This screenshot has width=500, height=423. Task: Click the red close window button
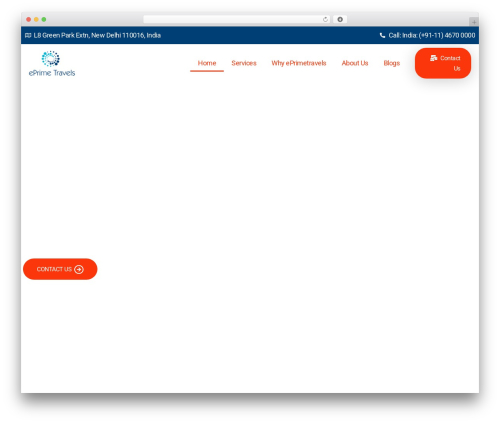click(29, 20)
